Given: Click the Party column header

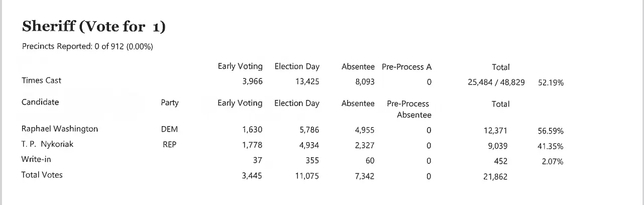Looking at the screenshot, I should point(169,103).
